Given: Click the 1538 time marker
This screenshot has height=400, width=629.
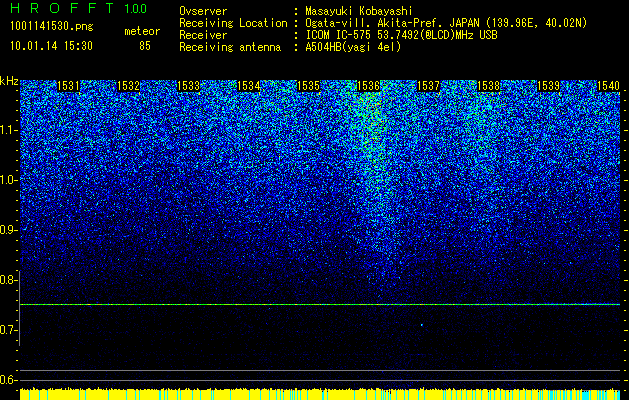Looking at the screenshot, I should [489, 86].
